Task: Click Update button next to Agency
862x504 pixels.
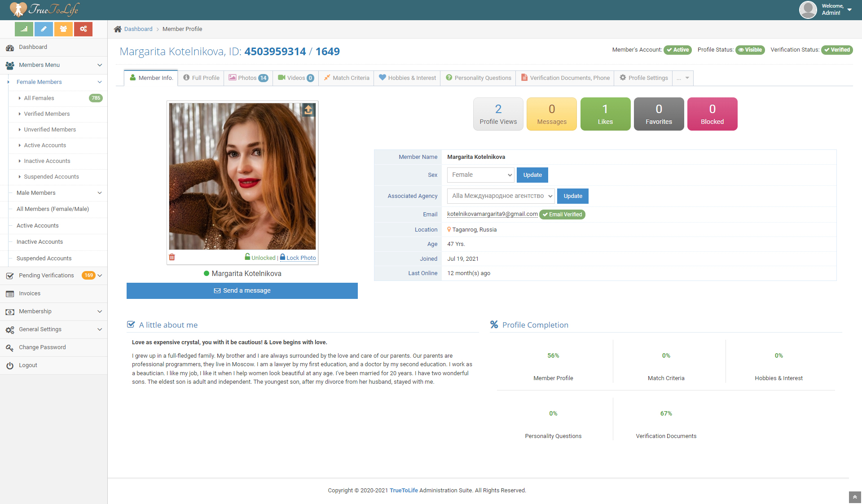Action: point(573,196)
